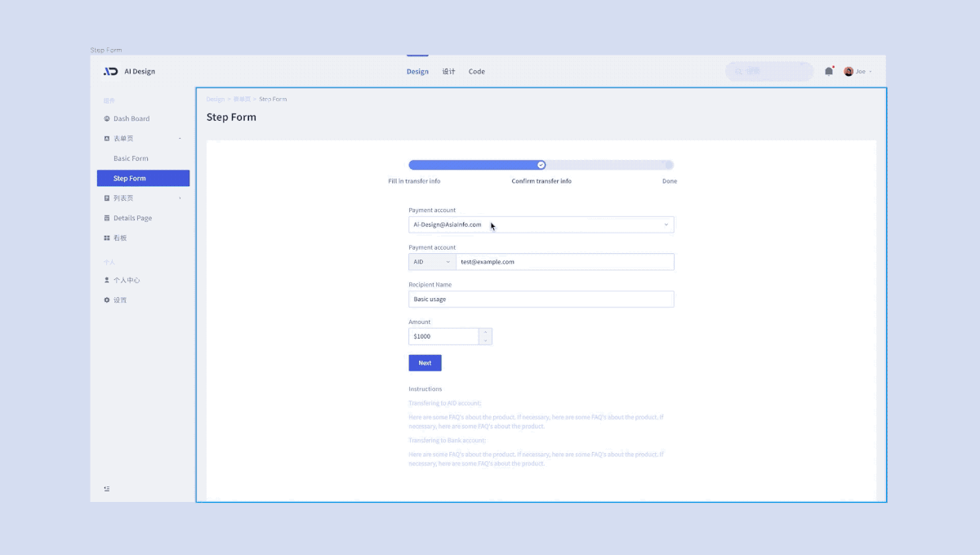Open the notifications bell
Viewport: 980px width, 555px height.
[829, 71]
